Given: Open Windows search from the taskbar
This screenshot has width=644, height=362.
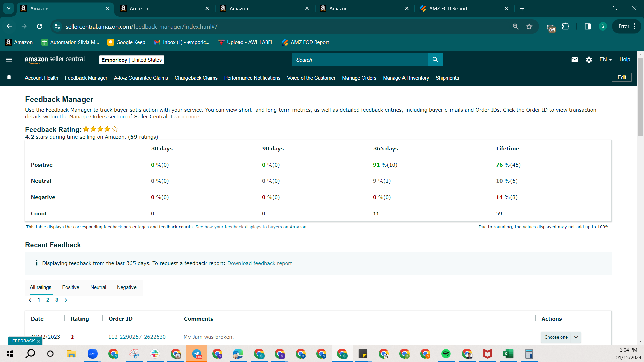Looking at the screenshot, I should [x=30, y=354].
